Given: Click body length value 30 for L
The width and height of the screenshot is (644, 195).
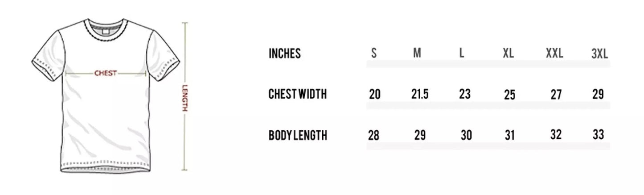Looking at the screenshot, I should 466,135.
